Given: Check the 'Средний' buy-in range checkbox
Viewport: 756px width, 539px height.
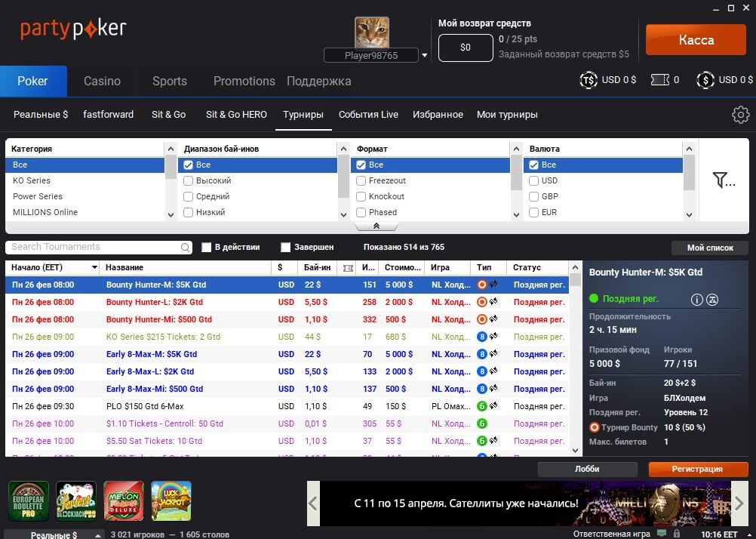Looking at the screenshot, I should point(188,197).
